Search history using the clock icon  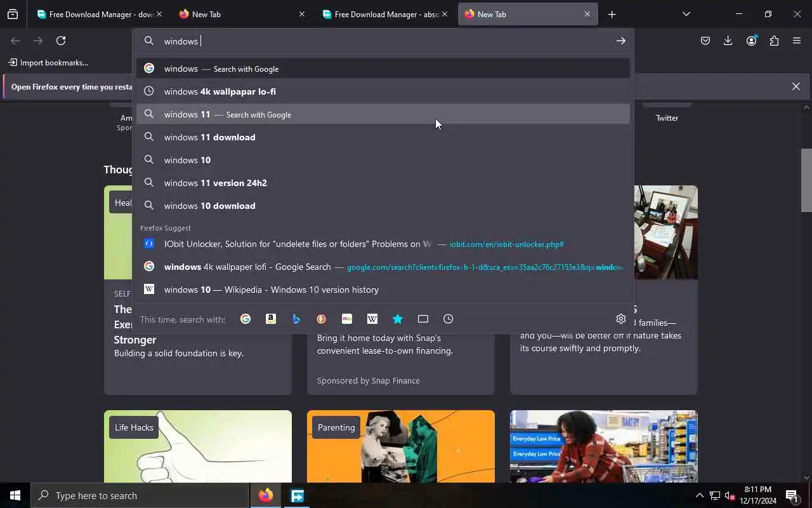point(449,319)
